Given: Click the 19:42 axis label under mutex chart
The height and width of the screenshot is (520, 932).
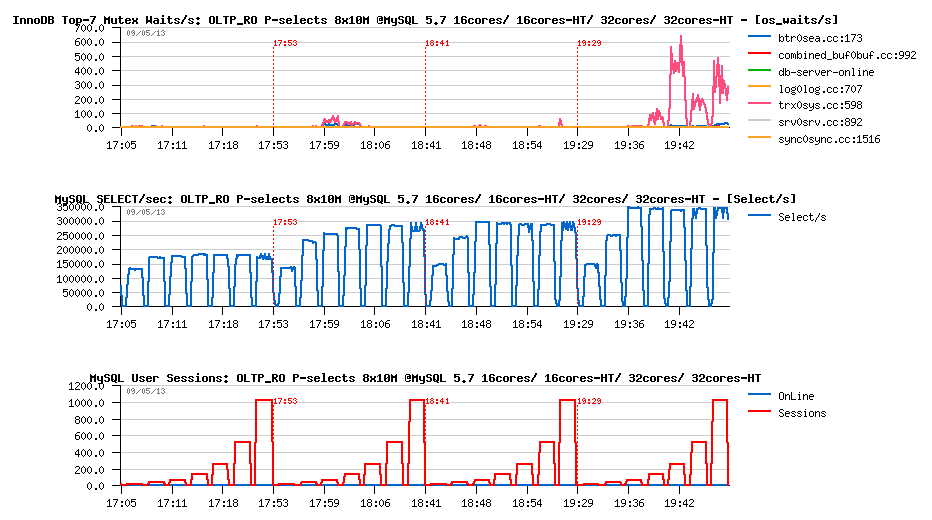Looking at the screenshot, I should (679, 145).
